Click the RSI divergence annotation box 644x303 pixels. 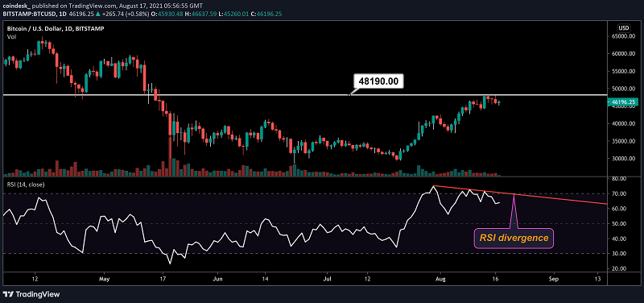pyautogui.click(x=514, y=238)
